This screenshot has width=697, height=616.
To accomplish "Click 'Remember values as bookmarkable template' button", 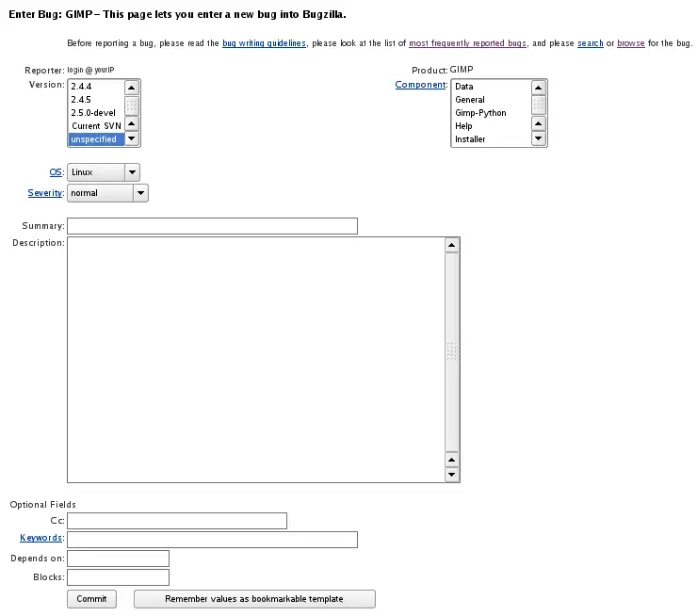I will pyautogui.click(x=254, y=599).
